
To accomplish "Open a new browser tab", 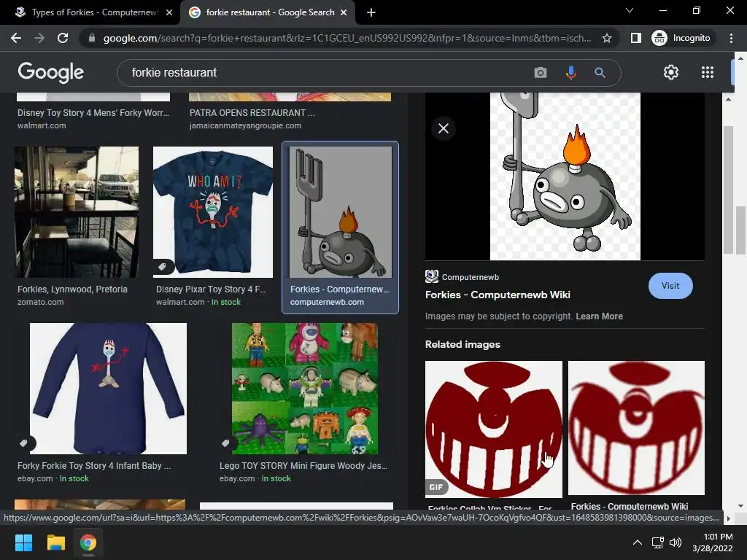I will tap(371, 13).
